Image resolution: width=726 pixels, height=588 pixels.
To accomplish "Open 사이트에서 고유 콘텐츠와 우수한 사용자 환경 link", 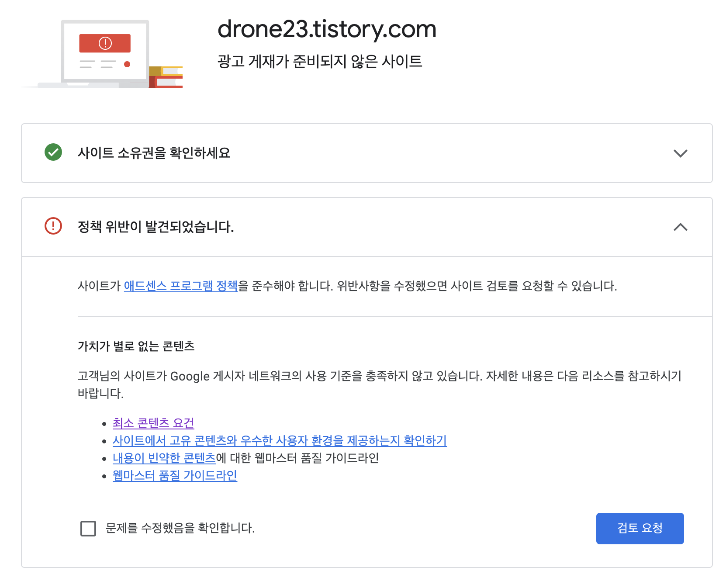I will [x=280, y=440].
